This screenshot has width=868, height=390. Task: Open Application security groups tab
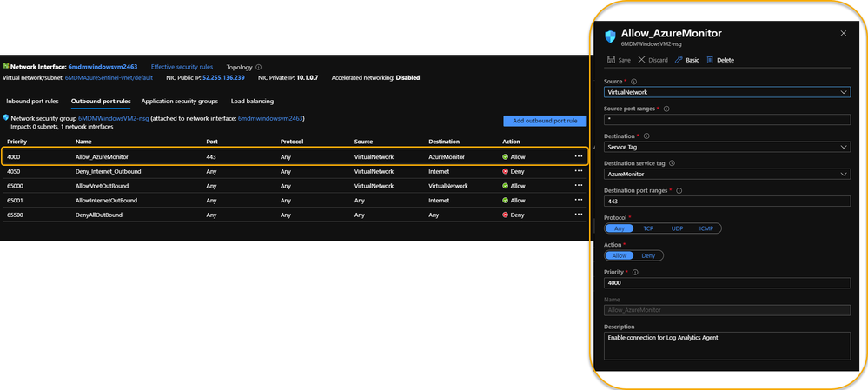[x=179, y=102]
